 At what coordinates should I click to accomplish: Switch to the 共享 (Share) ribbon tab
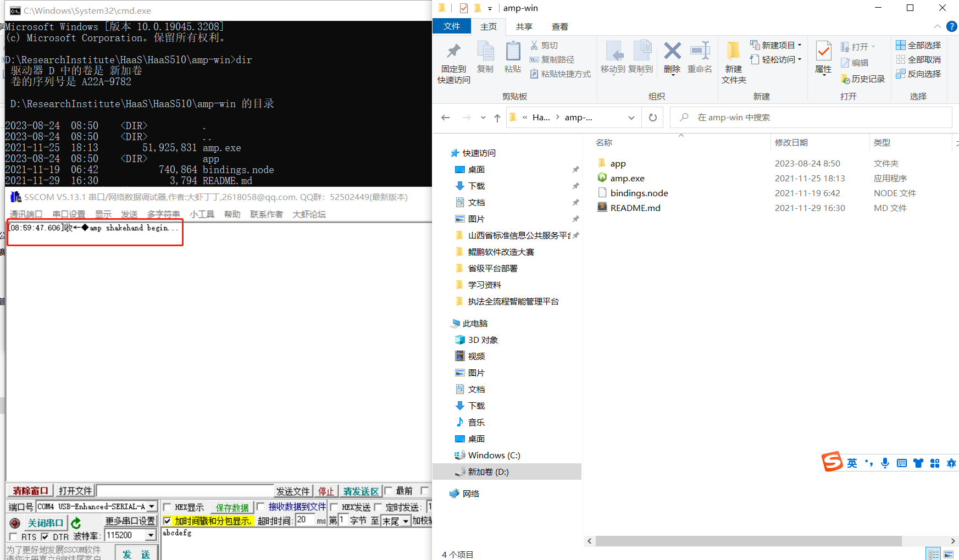tap(524, 26)
